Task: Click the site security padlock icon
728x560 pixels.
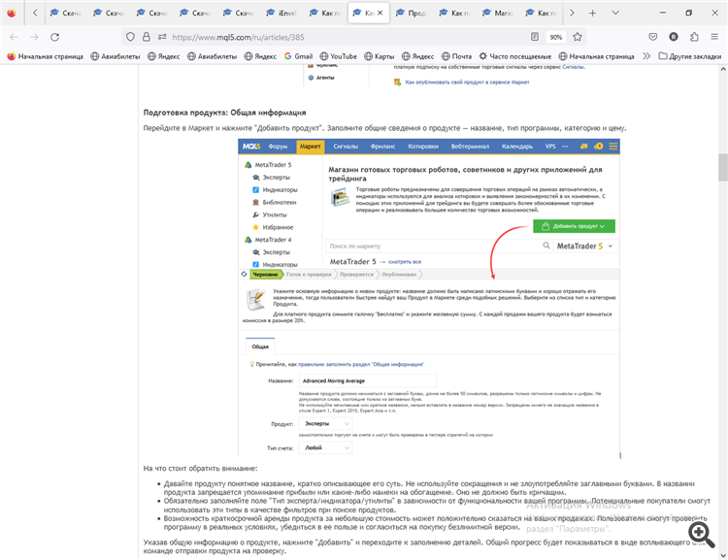Action: click(x=147, y=37)
